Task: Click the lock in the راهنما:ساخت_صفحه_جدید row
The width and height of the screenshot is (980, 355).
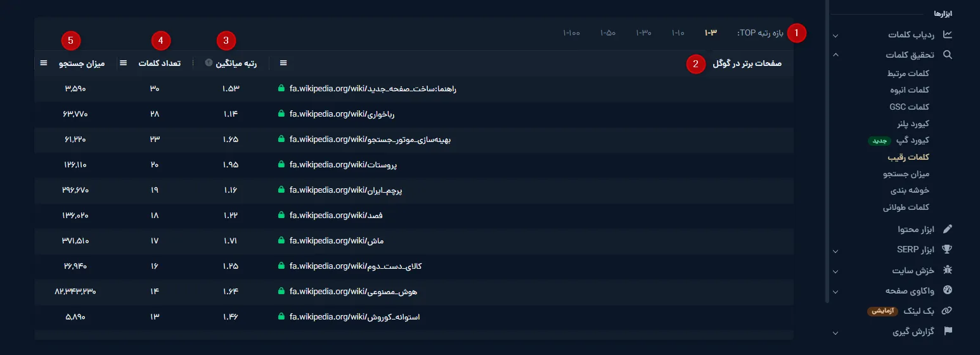Action: 281,89
